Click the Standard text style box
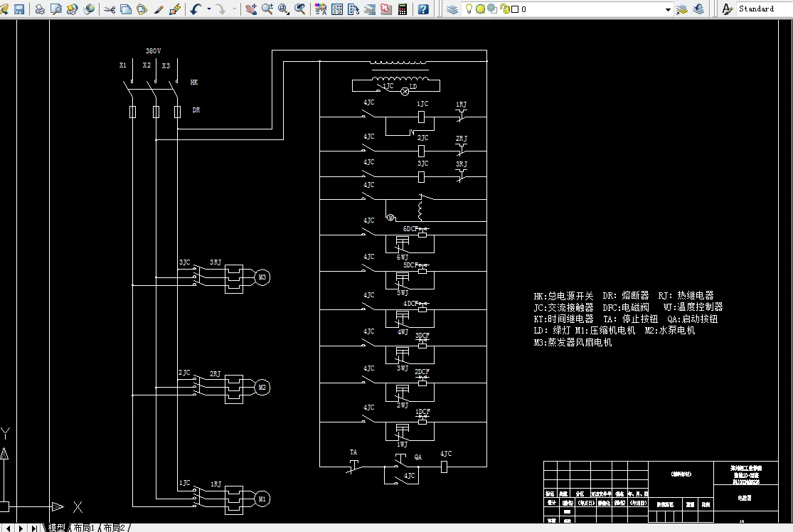This screenshot has width=793, height=532. click(764, 9)
